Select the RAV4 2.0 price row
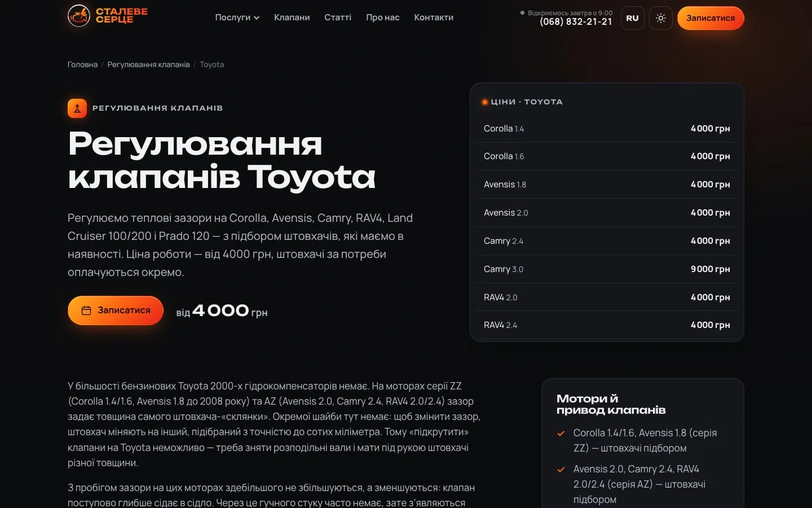 coord(607,297)
